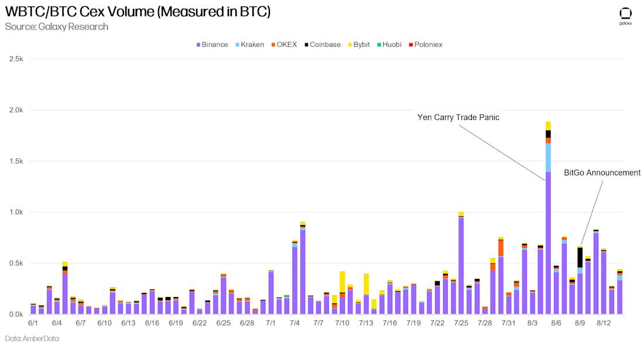Image resolution: width=644 pixels, height=345 pixels.
Task: Click the Yen Carry Trade Panic annotation
Action: click(458, 118)
